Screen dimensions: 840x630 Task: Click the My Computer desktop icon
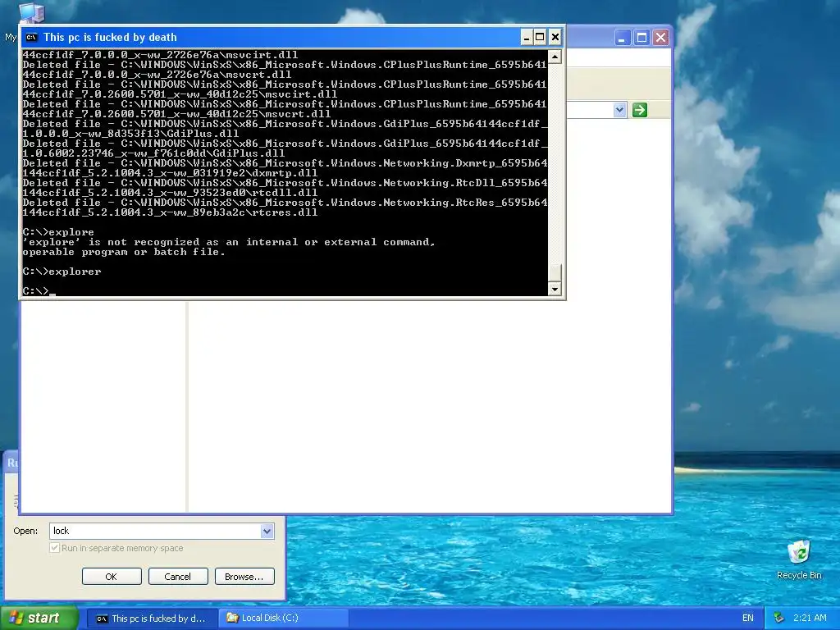tap(30, 13)
